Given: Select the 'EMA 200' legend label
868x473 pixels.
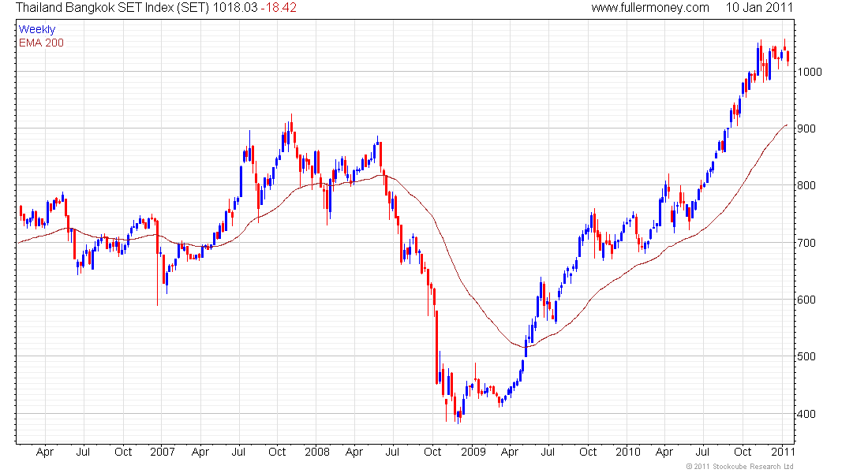Looking at the screenshot, I should [x=41, y=43].
